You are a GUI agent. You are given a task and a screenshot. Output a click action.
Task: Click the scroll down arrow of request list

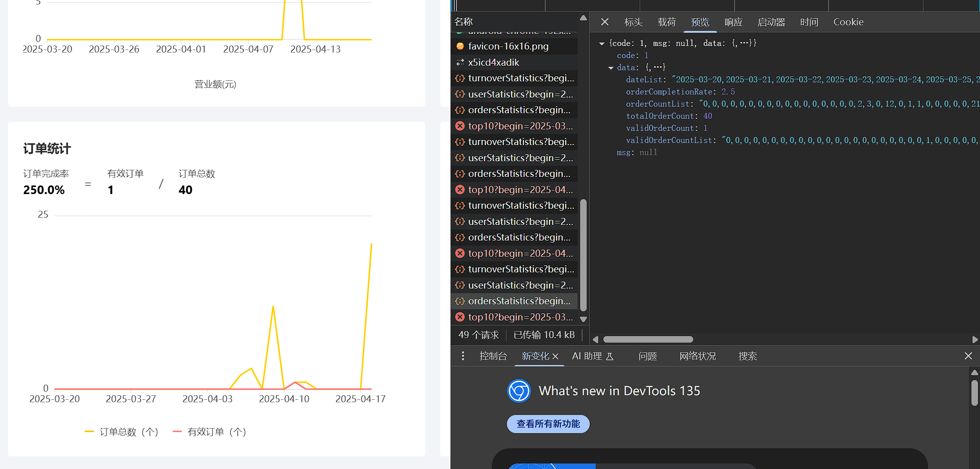[583, 319]
